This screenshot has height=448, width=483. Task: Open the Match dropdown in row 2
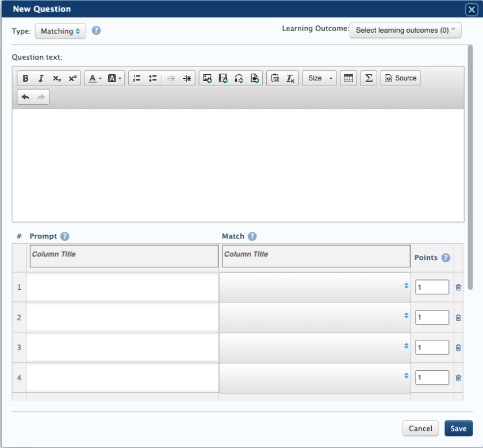(x=315, y=317)
